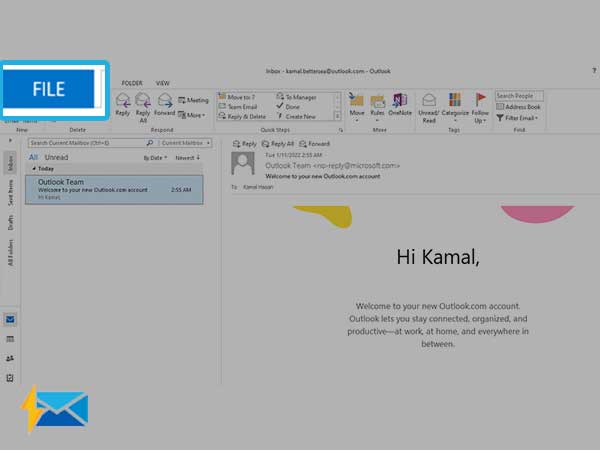Show Unread messages filter
This screenshot has width=600, height=450.
tap(56, 157)
